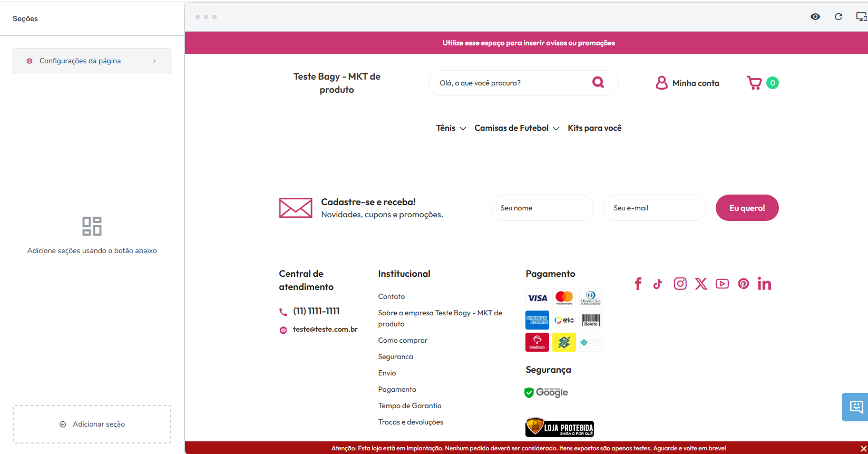This screenshot has height=454, width=868.
Task: Switch device view with responsive icon
Action: point(862,17)
